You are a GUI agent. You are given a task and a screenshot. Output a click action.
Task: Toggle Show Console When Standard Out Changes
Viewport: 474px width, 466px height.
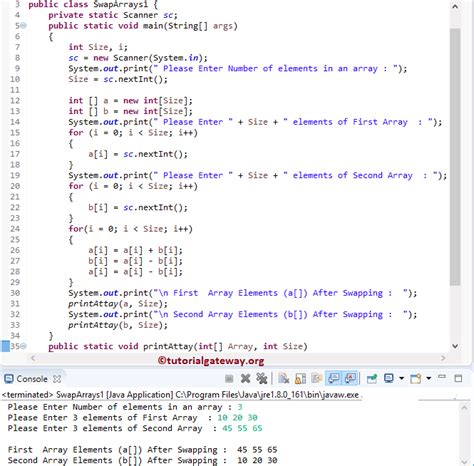(x=333, y=378)
